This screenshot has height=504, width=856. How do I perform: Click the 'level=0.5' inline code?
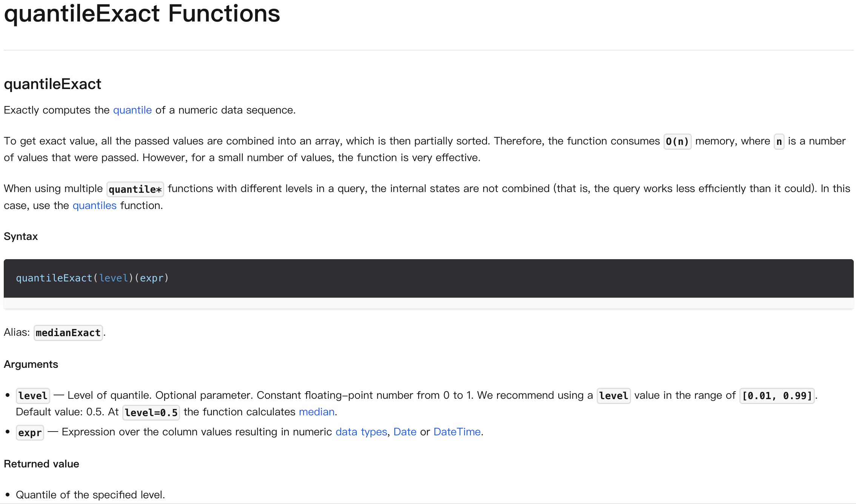[x=151, y=412]
